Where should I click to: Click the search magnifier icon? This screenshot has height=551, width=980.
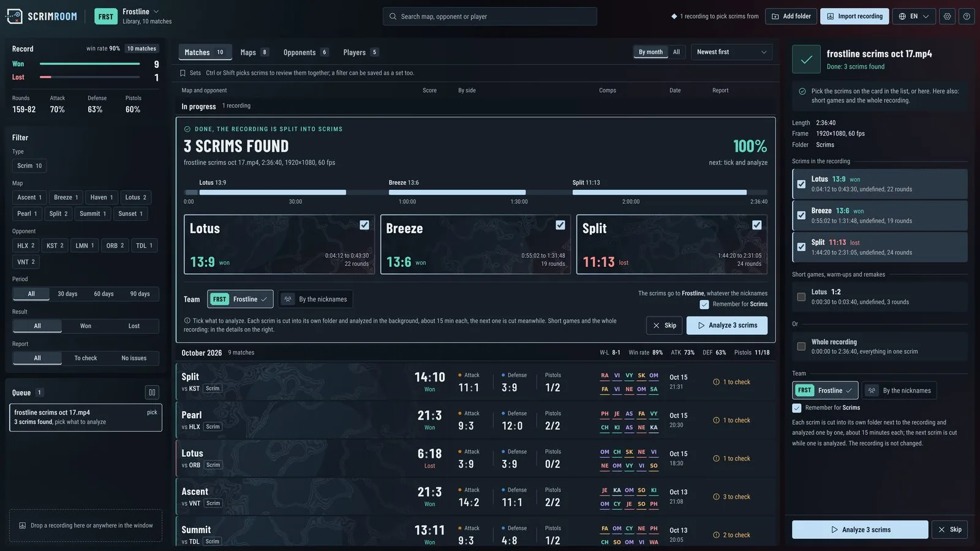[x=393, y=17]
